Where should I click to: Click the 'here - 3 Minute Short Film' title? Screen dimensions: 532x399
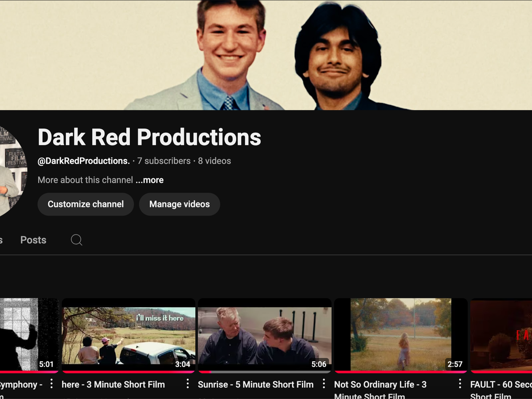click(x=113, y=384)
